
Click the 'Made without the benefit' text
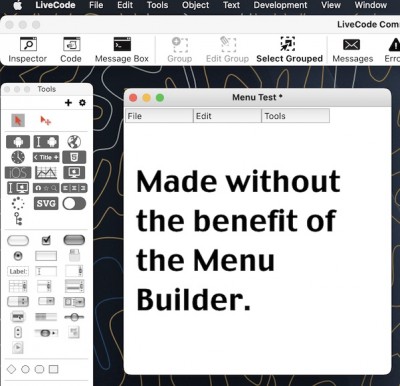pyautogui.click(x=238, y=201)
